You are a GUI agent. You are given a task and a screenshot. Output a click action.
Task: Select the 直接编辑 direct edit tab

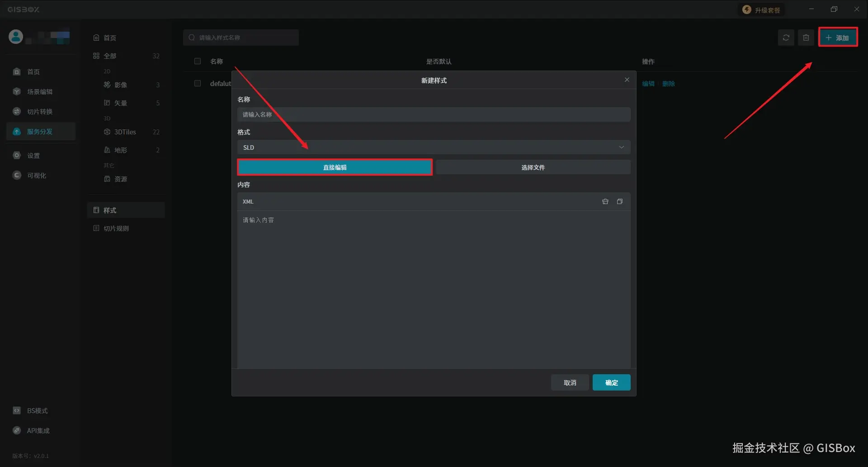point(335,167)
